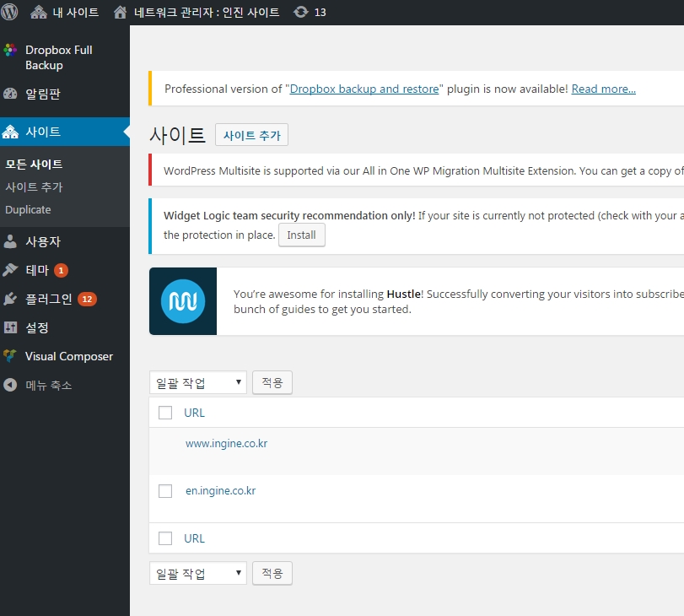Select the 사이트 추가 submenu item

coord(34,186)
